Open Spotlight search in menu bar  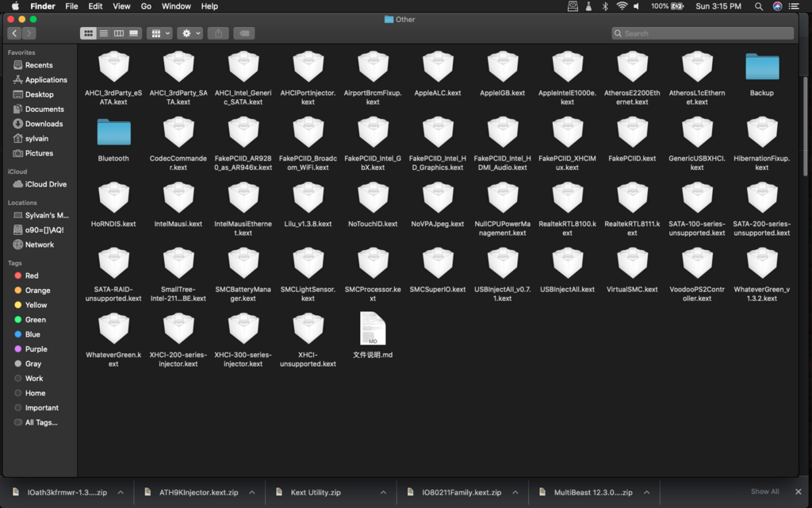pos(758,6)
